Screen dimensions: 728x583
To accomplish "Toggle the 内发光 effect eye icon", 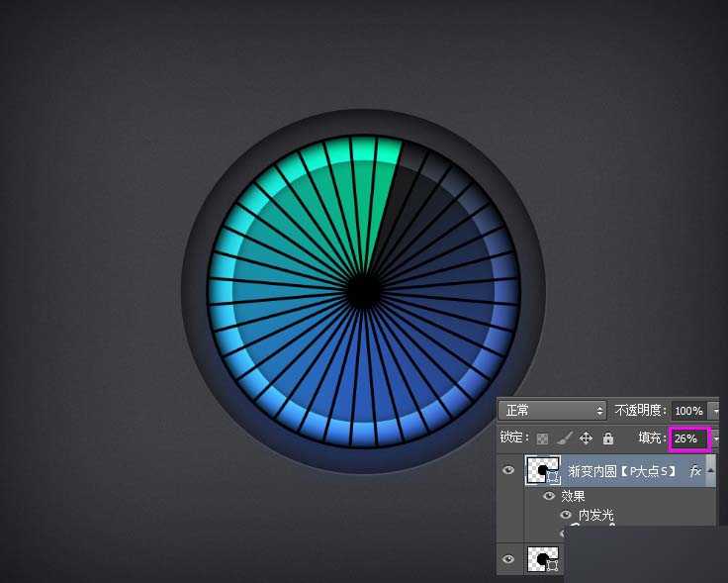I will pyautogui.click(x=566, y=515).
